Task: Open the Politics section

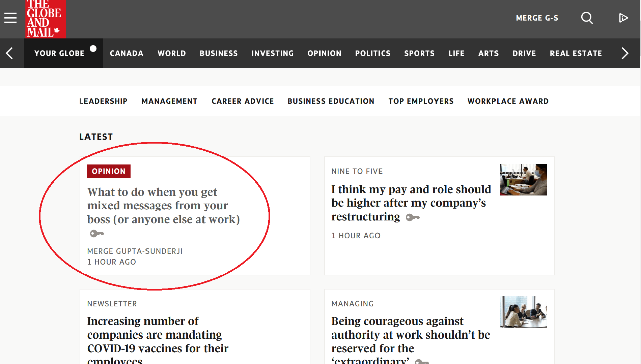Action: coord(373,53)
